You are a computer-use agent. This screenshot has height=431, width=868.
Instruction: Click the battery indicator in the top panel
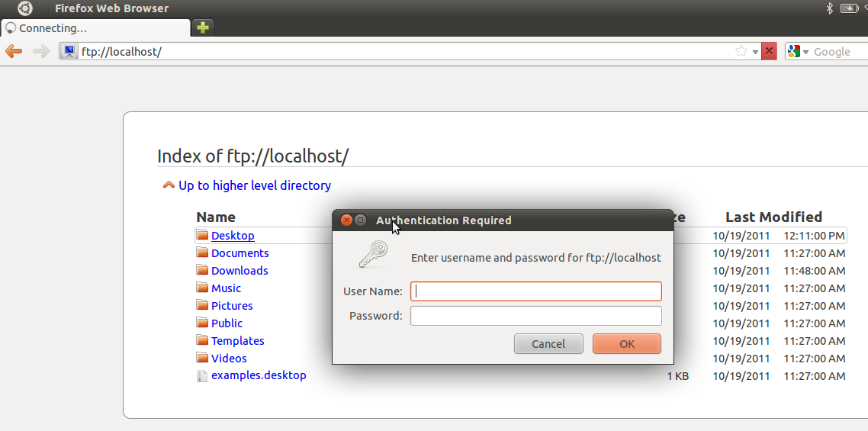click(x=849, y=8)
